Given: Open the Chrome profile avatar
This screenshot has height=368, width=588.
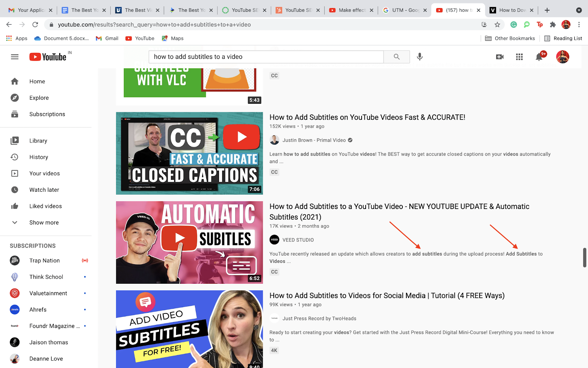Looking at the screenshot, I should [566, 25].
